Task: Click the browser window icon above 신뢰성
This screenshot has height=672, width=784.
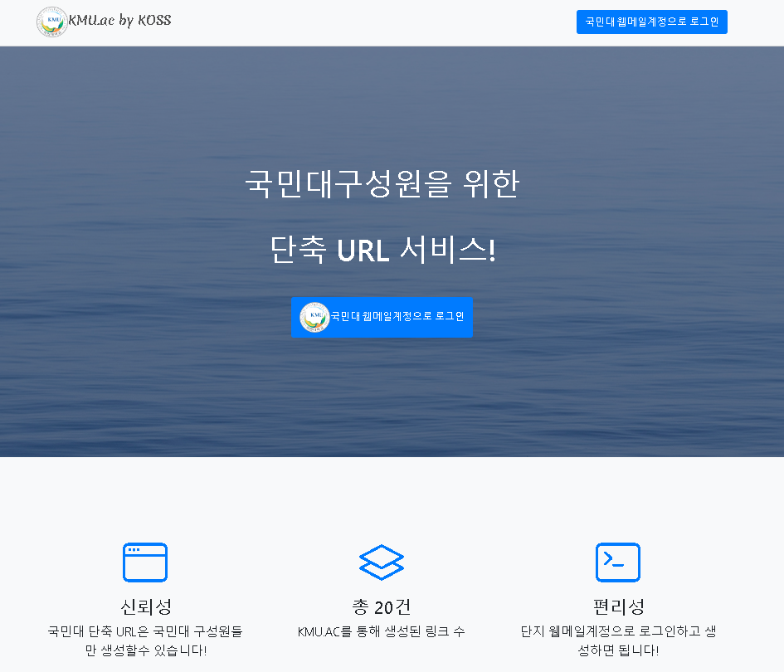Action: [x=145, y=562]
